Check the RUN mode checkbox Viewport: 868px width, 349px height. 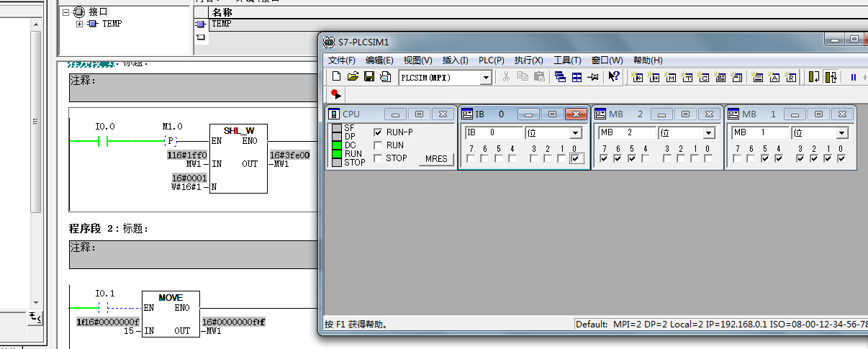378,145
